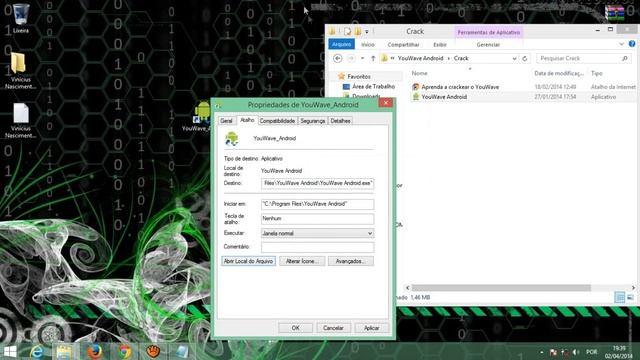Viewport: 640px width, 360px height.
Task: Switch to Início ribbon tab
Action: coord(368,44)
